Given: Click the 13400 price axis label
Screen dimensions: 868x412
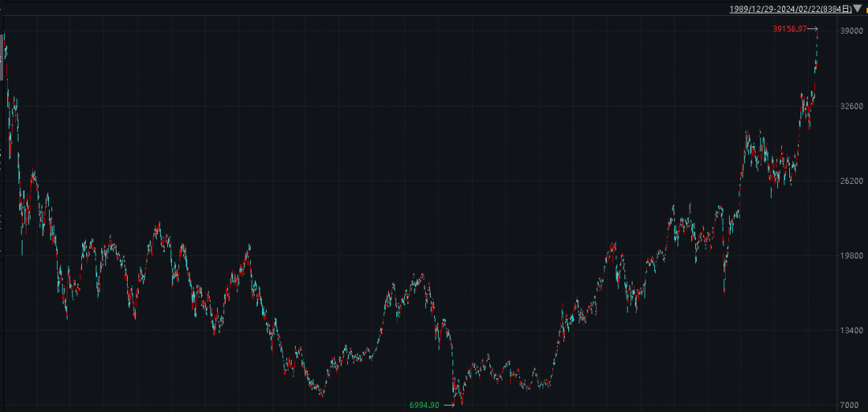Looking at the screenshot, I should point(851,330).
